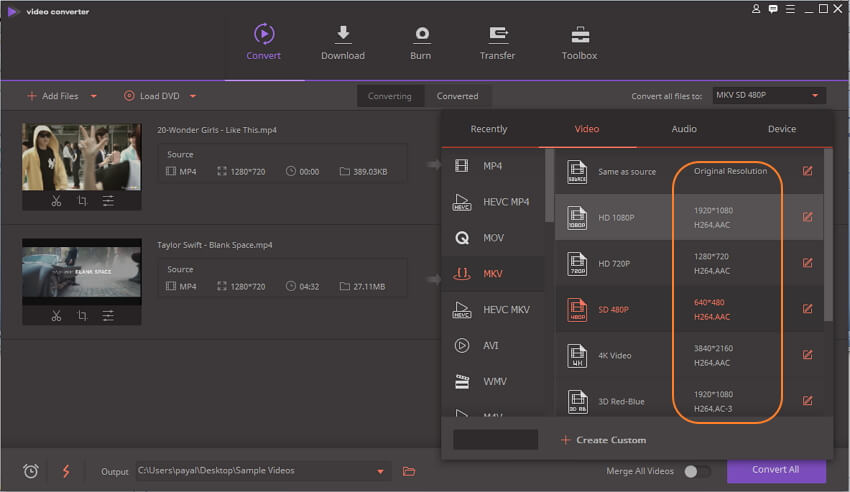Trim the Wonder Girls video with scissors

(56, 201)
